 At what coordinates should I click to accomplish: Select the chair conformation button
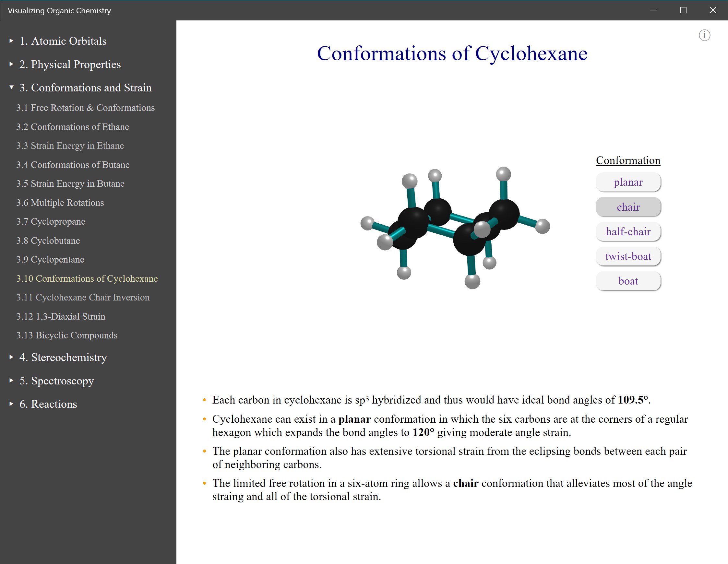tap(628, 207)
